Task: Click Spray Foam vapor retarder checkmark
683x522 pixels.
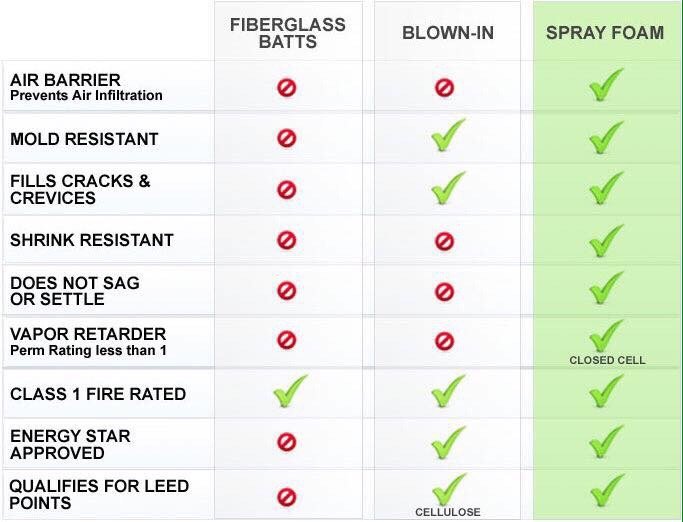Action: click(605, 335)
